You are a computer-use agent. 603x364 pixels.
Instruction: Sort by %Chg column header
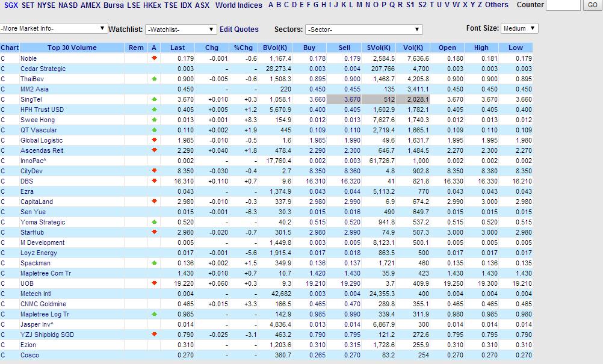(243, 48)
